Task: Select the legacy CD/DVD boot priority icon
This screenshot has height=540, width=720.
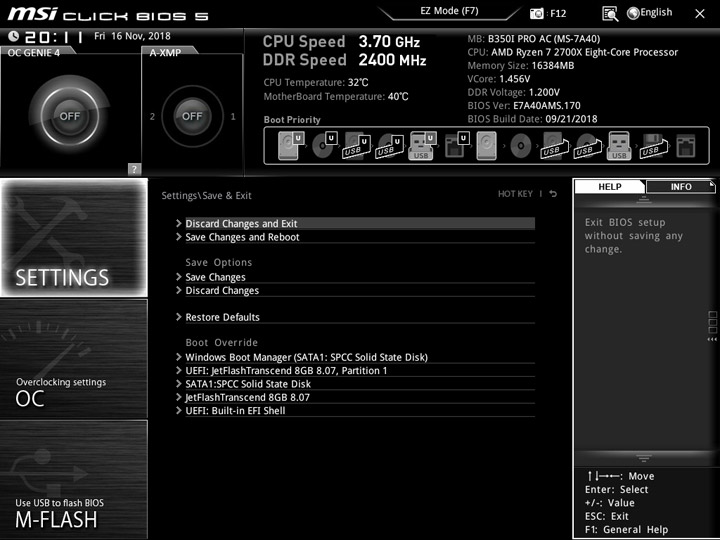Action: [x=521, y=146]
